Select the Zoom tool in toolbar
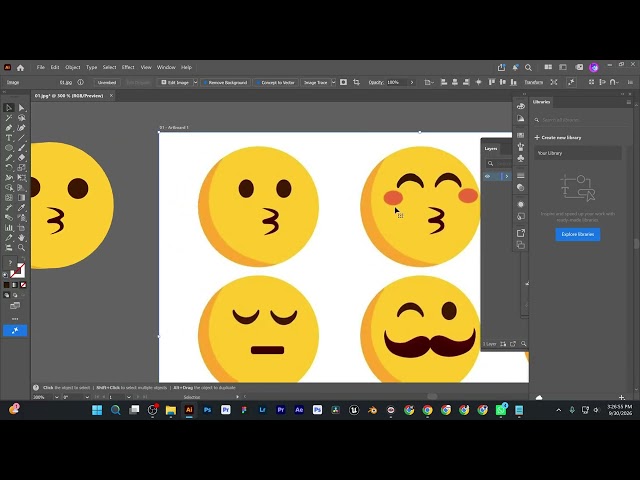This screenshot has width=640, height=480. click(x=22, y=247)
